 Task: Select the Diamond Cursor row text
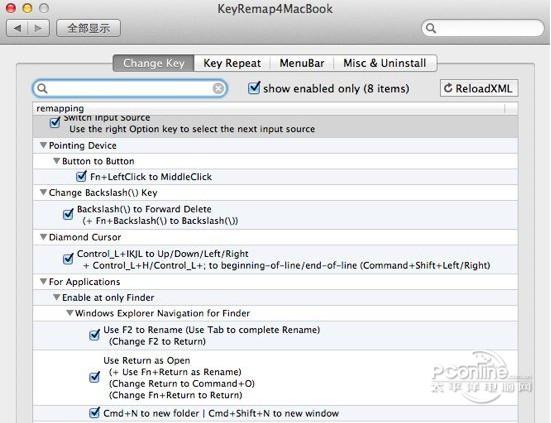pyautogui.click(x=85, y=237)
